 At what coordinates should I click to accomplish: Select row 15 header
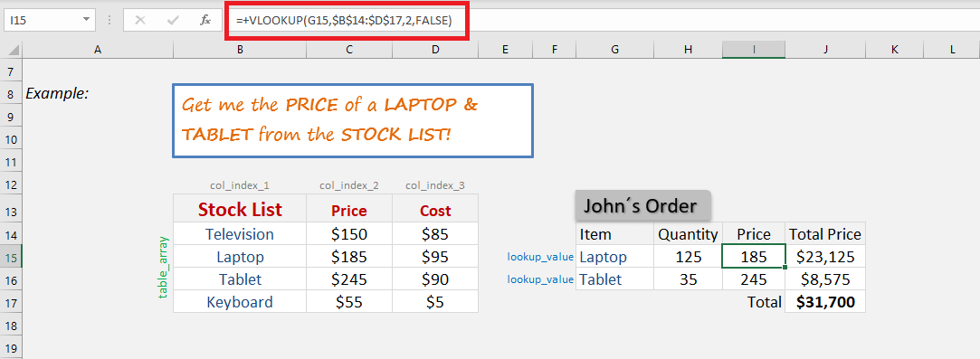coord(11,257)
